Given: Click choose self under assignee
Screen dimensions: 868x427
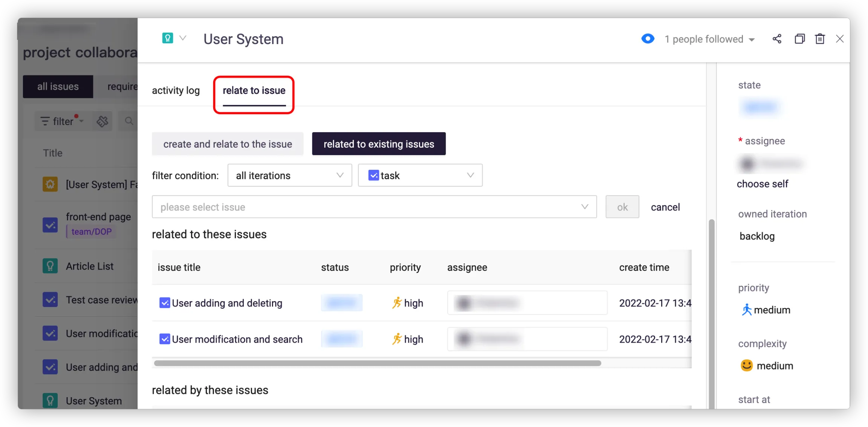Looking at the screenshot, I should coord(762,184).
